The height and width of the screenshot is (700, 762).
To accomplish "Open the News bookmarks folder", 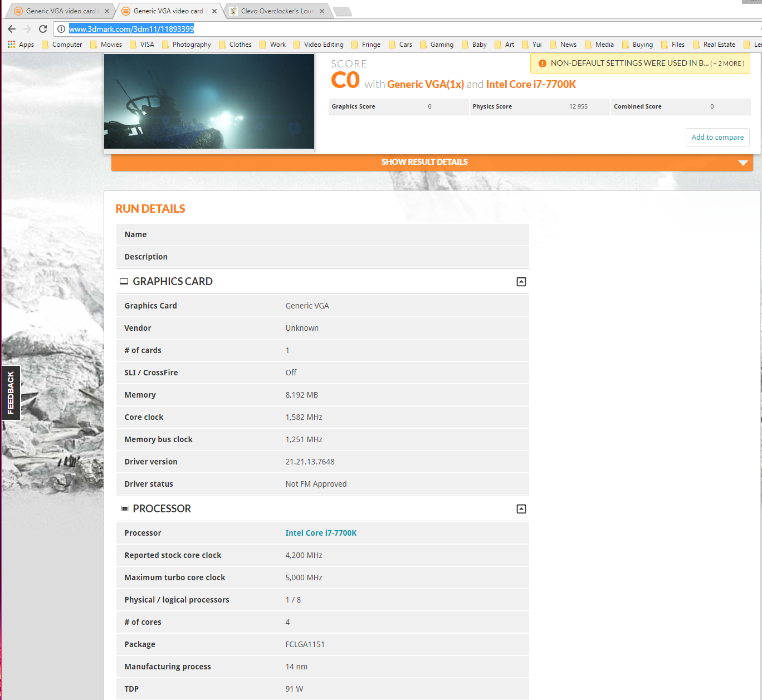I will (x=563, y=45).
